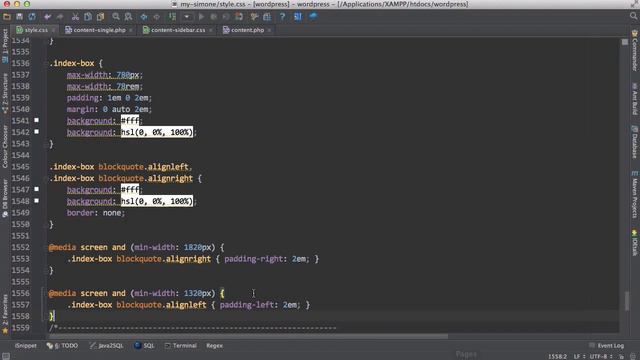Open Search Everywhere magnifier at top right
This screenshot has width=640, height=360.
coord(633,16)
